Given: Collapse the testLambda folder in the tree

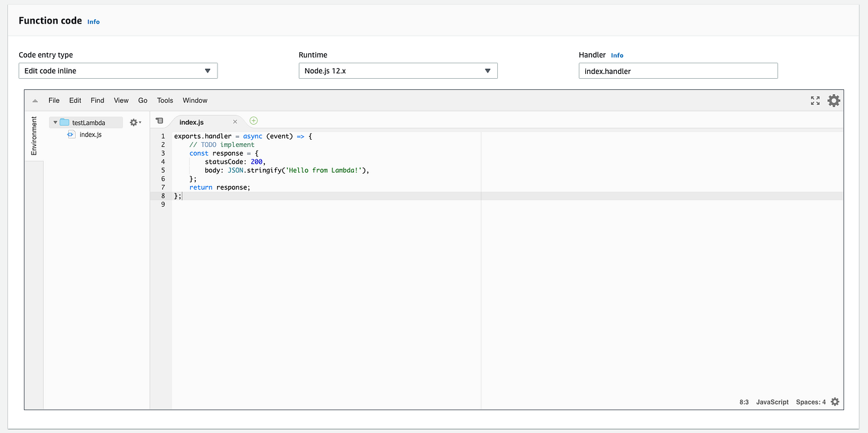Looking at the screenshot, I should pyautogui.click(x=55, y=122).
